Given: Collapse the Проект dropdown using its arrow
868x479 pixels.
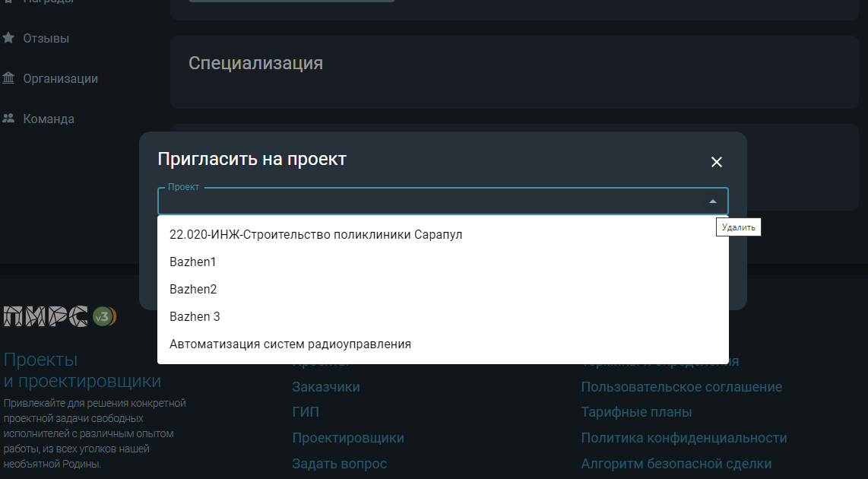Looking at the screenshot, I should click(712, 201).
